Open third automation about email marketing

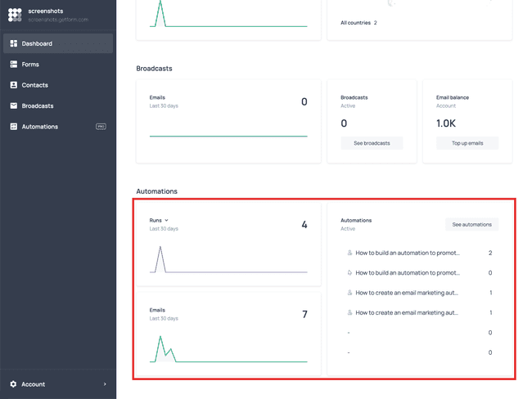(x=407, y=293)
